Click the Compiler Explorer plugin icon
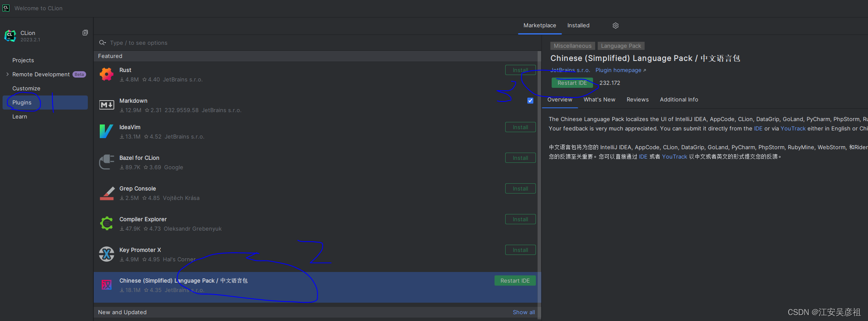Image resolution: width=868 pixels, height=321 pixels. tap(107, 223)
